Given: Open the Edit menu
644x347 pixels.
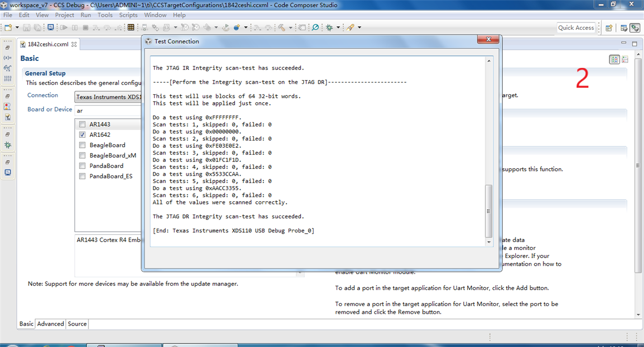Looking at the screenshot, I should pyautogui.click(x=24, y=15).
